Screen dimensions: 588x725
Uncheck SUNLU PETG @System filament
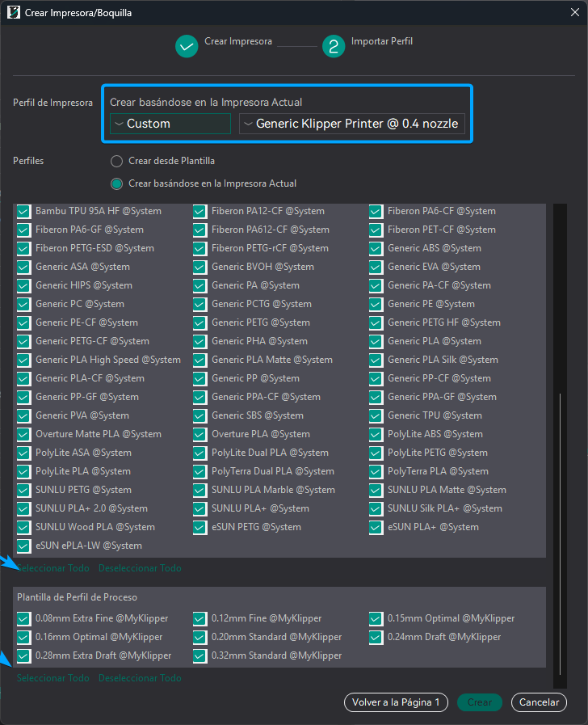click(24, 490)
